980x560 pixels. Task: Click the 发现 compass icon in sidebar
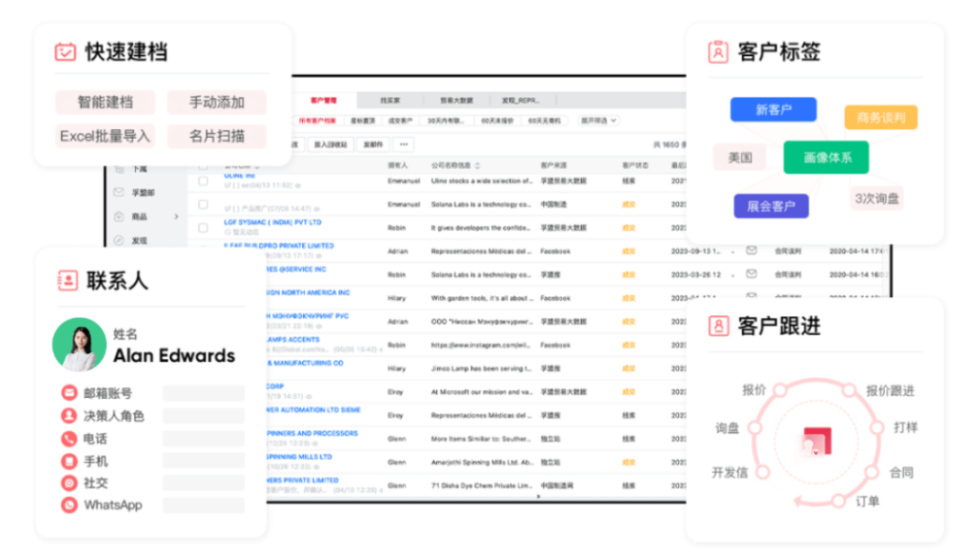point(118,240)
